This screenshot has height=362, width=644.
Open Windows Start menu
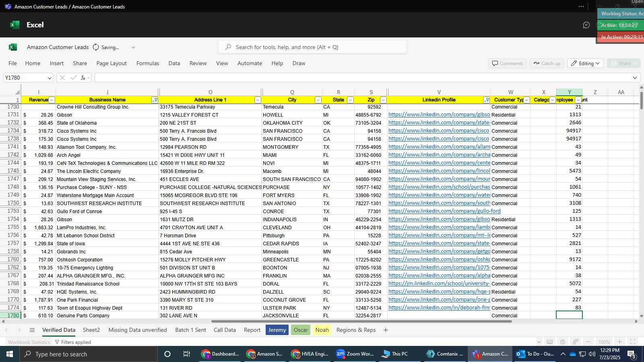coord(10,354)
